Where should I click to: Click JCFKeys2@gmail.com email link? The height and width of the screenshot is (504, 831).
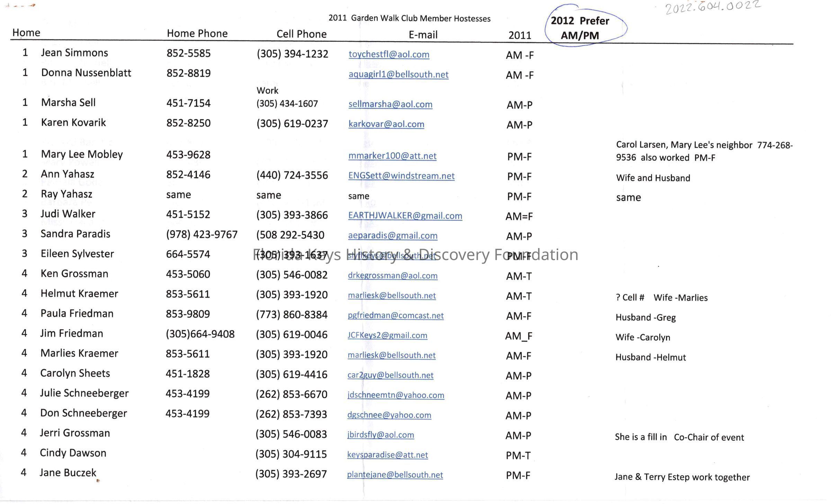(387, 335)
